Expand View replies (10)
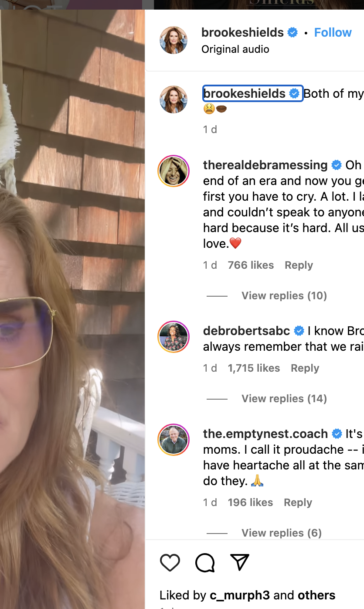364x609 pixels. tap(284, 296)
